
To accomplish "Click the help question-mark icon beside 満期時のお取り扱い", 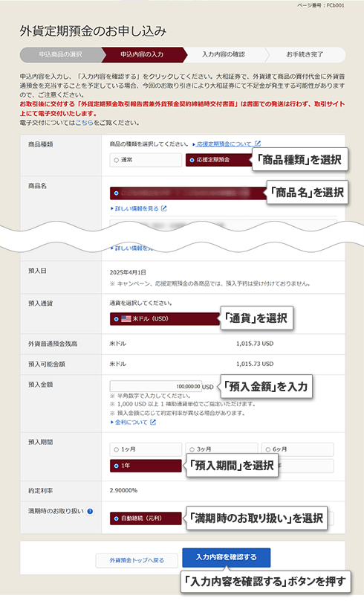I will tap(90, 511).
